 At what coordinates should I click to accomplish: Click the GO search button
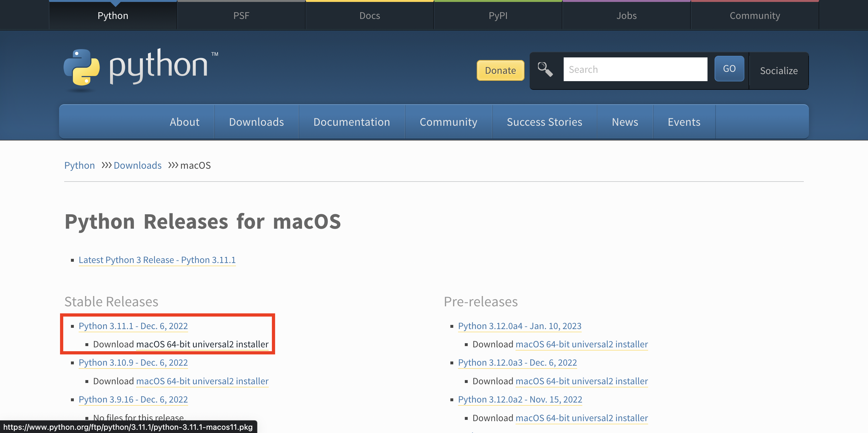(x=729, y=68)
